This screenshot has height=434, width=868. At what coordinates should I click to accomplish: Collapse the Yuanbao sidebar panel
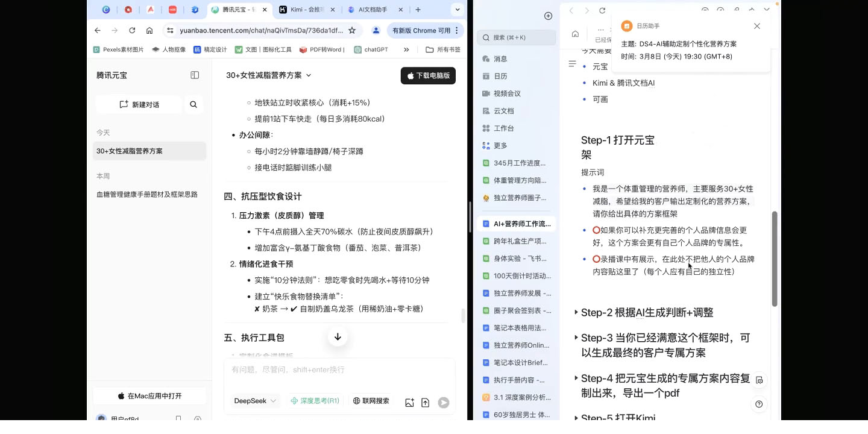[x=195, y=75]
